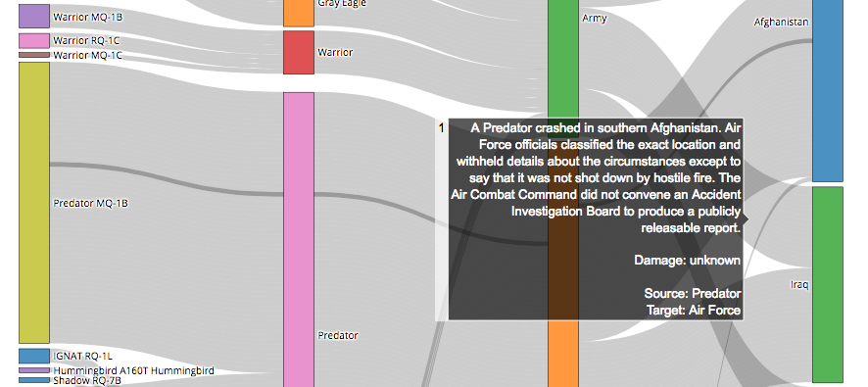The width and height of the screenshot is (868, 387).
Task: Click the blue Shadow RQ-7B node bar
Action: [34, 380]
